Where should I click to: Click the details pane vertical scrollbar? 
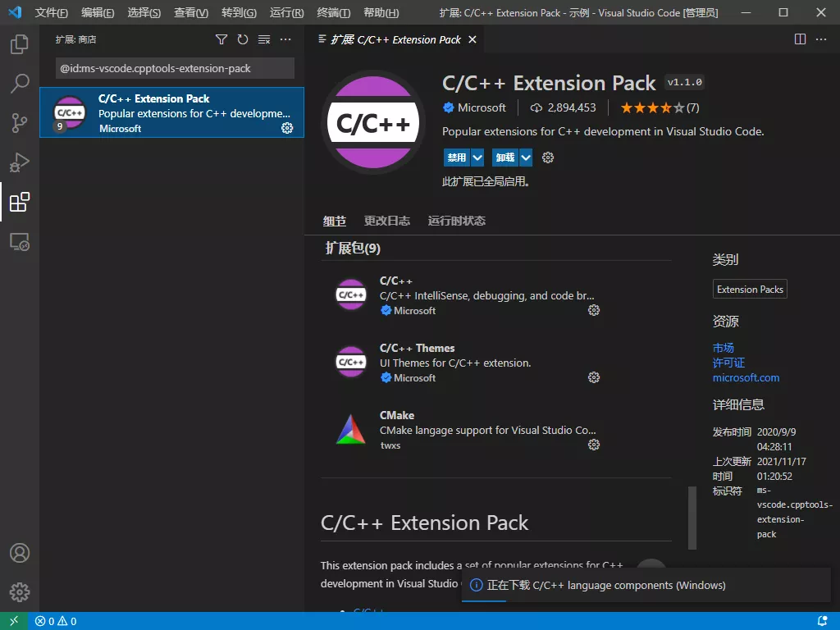pyautogui.click(x=692, y=518)
